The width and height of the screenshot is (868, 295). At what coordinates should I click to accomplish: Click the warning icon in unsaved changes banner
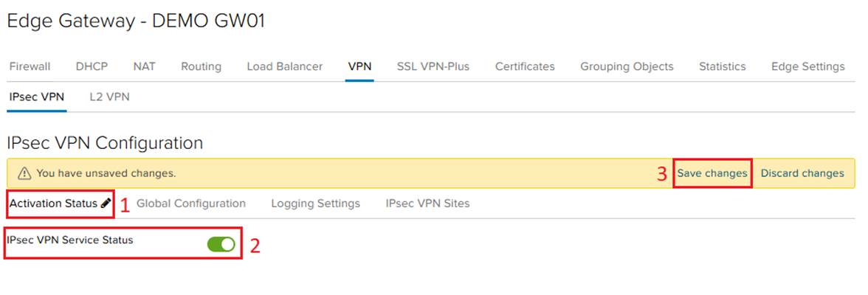(24, 173)
